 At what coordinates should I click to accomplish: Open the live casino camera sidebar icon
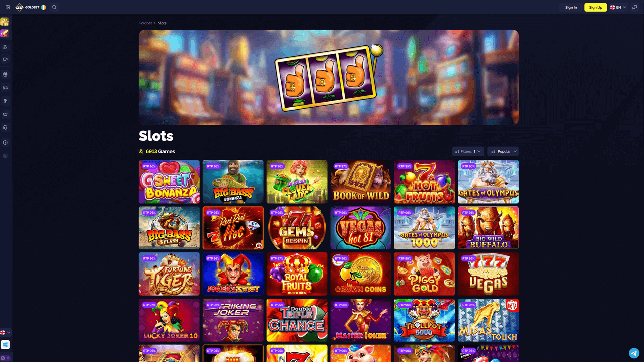coord(5,59)
